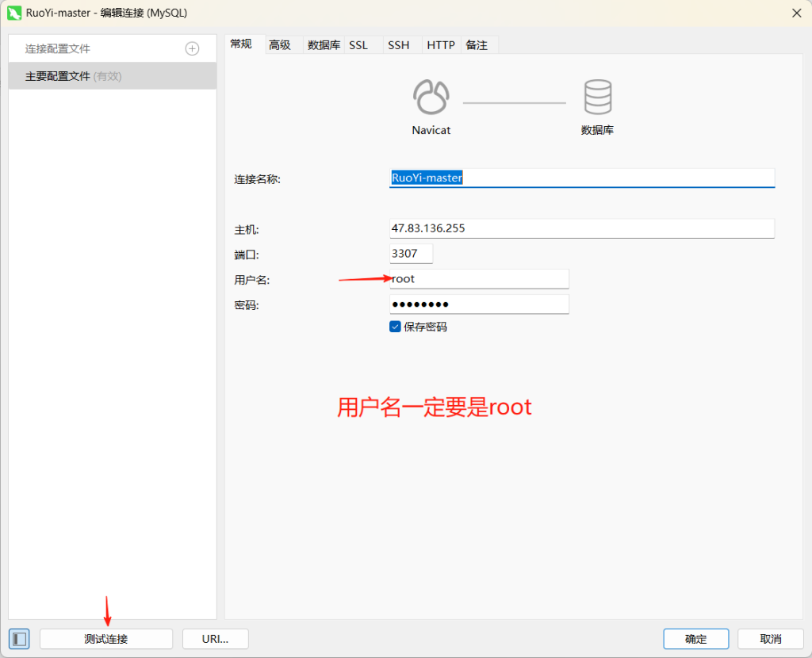Add a new connection profile with plus icon
This screenshot has width=812, height=658.
coord(192,48)
